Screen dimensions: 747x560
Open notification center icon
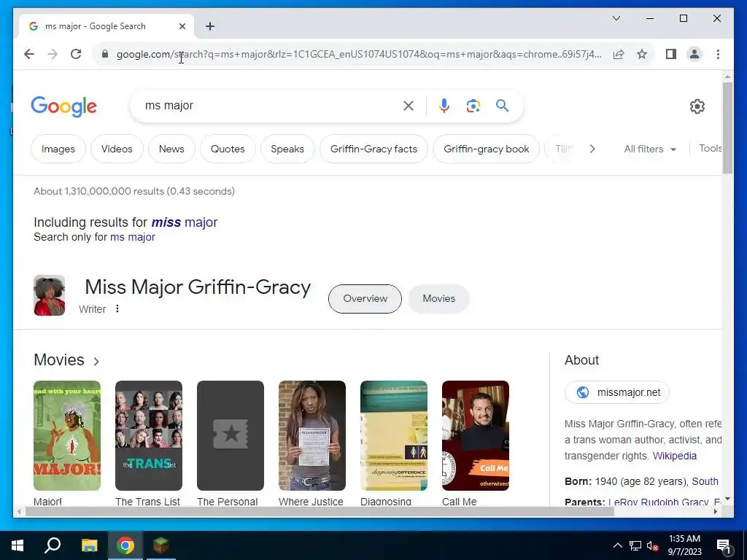click(x=724, y=545)
